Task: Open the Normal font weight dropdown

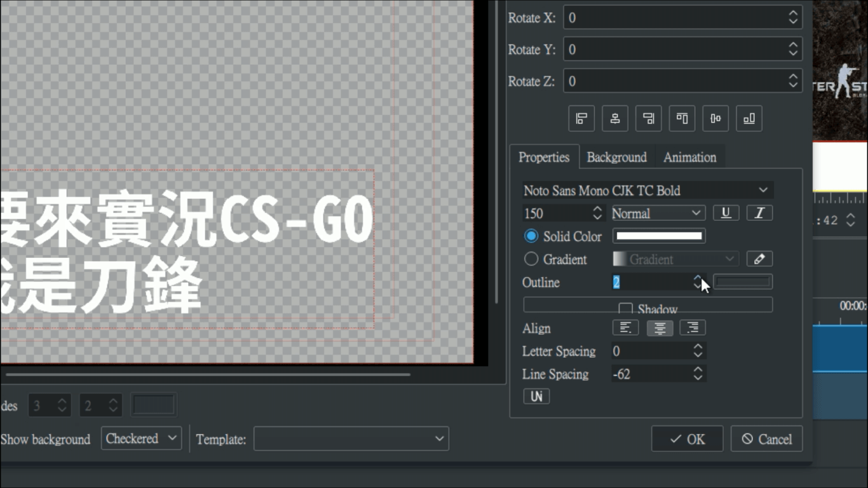Action: tap(658, 213)
